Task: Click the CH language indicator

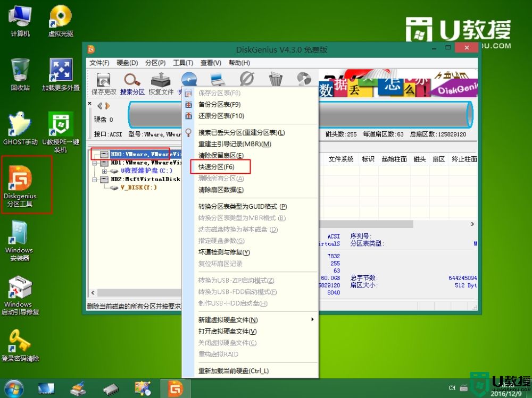Action: (452, 388)
